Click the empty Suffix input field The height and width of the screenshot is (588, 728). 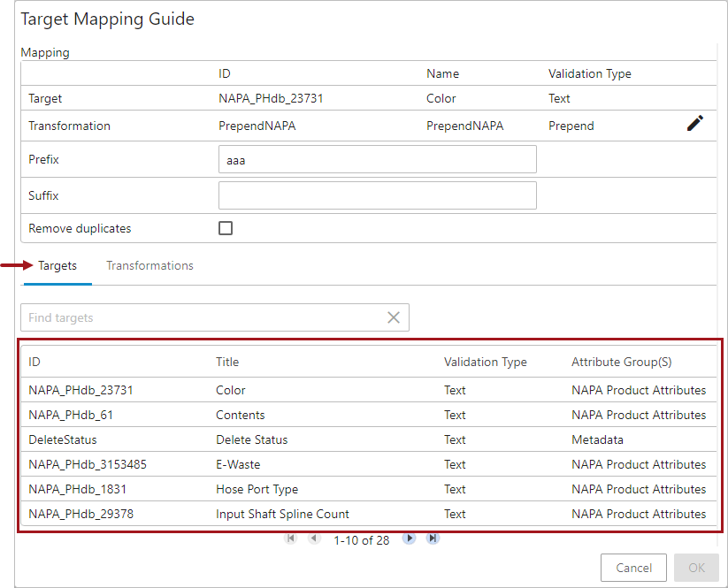(377, 195)
